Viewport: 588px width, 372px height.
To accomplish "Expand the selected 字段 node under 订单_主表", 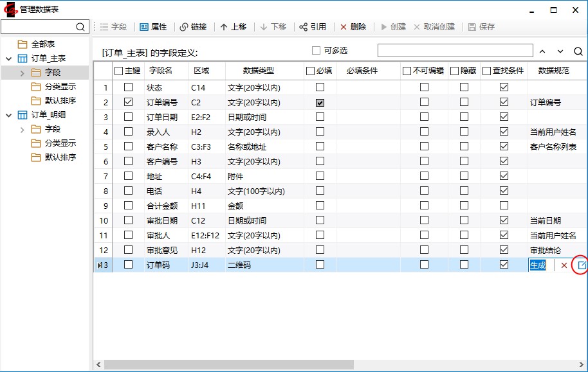I will (23, 73).
